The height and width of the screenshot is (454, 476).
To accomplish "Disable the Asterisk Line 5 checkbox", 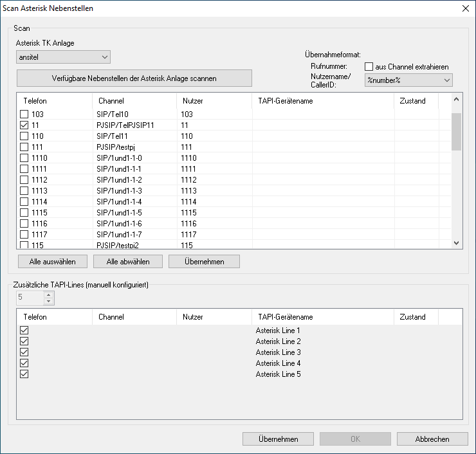I will (x=24, y=374).
